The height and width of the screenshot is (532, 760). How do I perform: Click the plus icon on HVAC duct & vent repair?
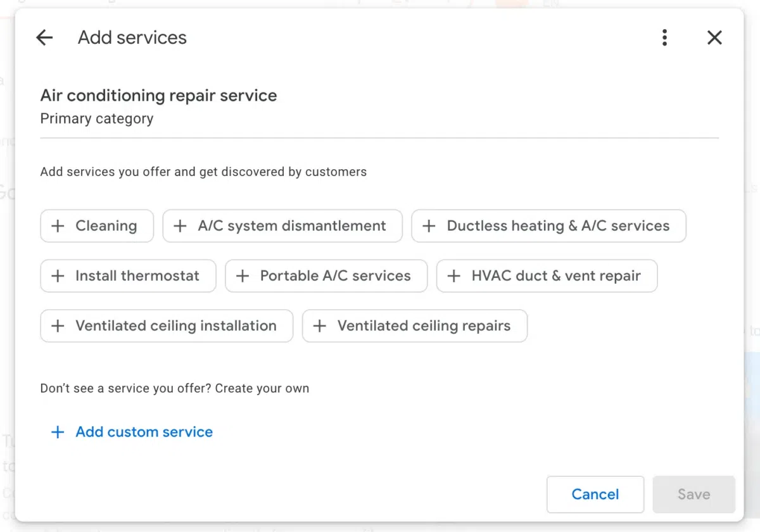point(453,275)
